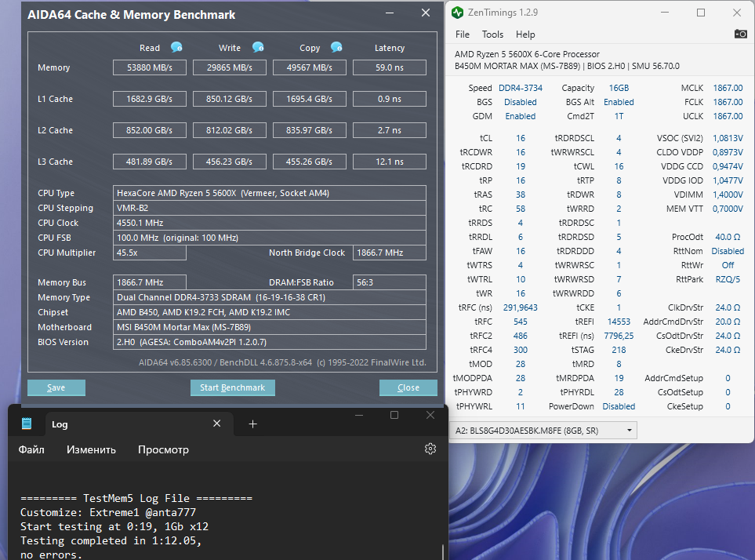The height and width of the screenshot is (560, 755).
Task: Click the tREFI value 14553
Action: coord(619,322)
